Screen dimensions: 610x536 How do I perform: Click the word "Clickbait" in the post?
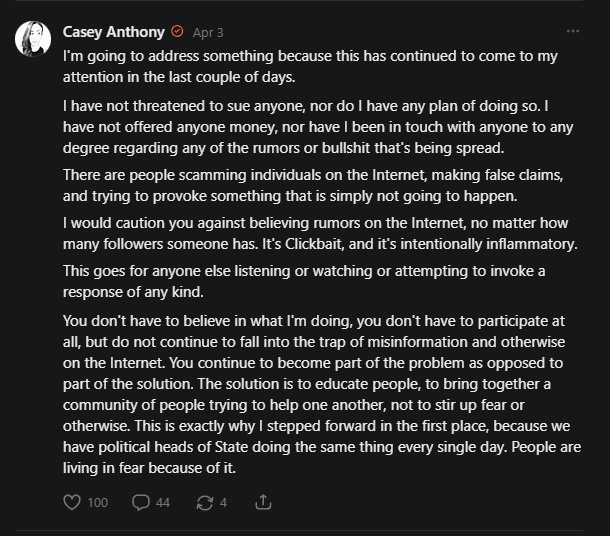380,244
